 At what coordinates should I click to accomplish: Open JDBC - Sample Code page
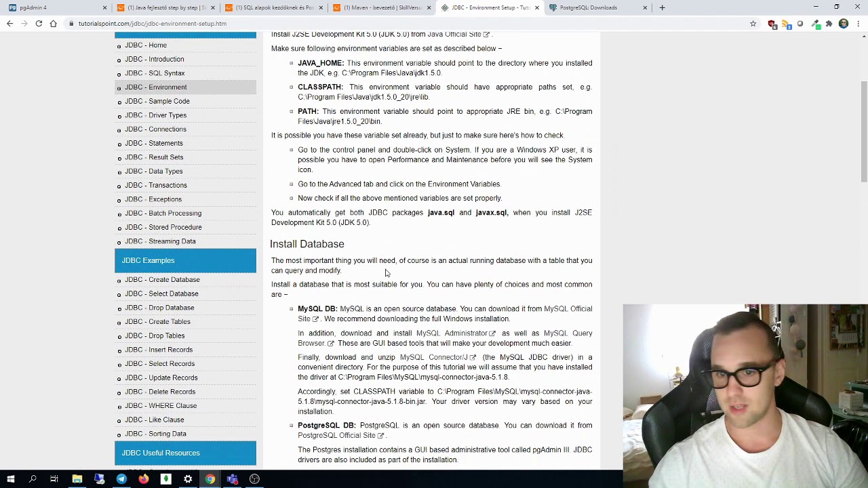157,101
